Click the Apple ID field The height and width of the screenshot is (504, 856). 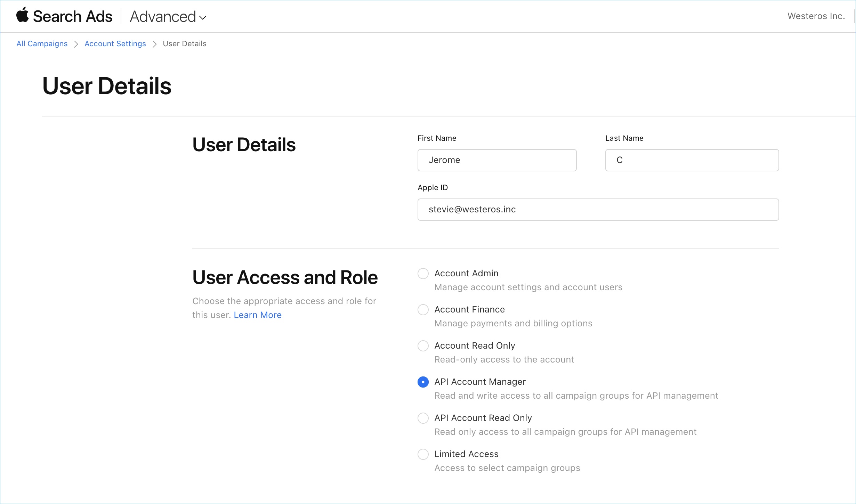pyautogui.click(x=598, y=209)
